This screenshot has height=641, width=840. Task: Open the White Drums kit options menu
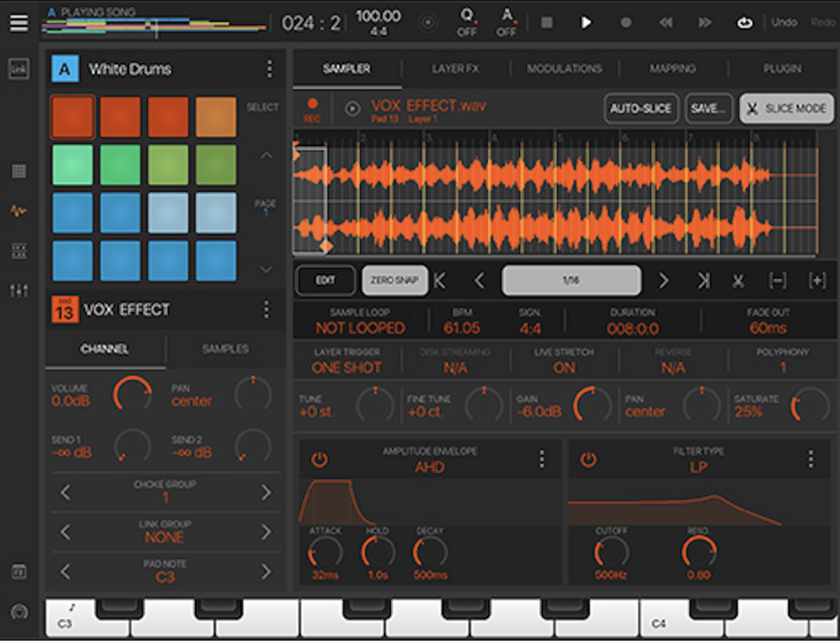pos(269,70)
